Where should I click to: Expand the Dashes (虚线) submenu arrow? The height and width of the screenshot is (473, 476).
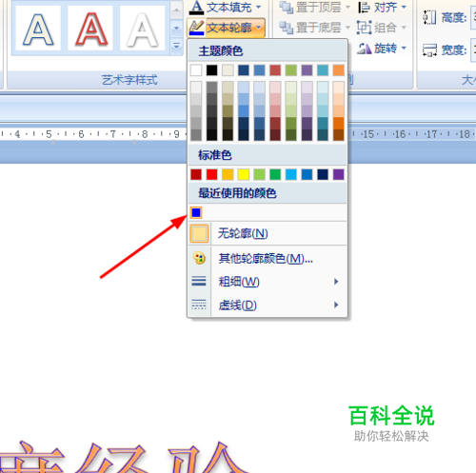[336, 305]
